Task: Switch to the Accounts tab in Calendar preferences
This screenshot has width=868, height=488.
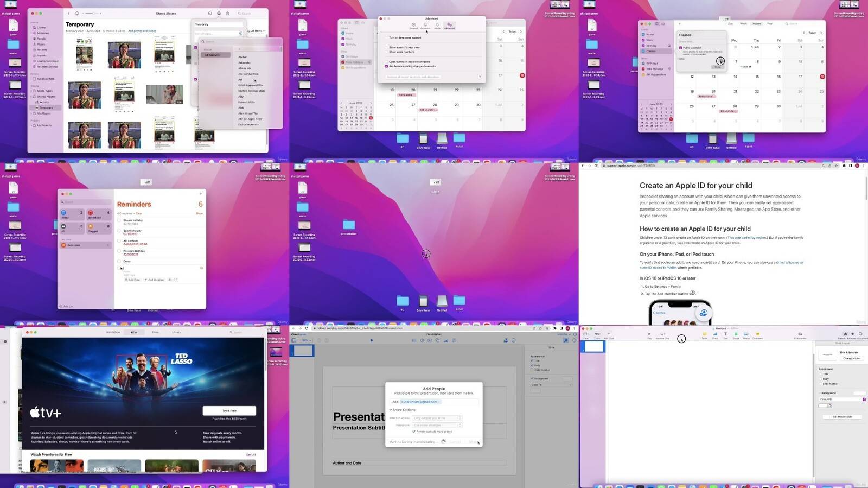Action: (x=425, y=26)
